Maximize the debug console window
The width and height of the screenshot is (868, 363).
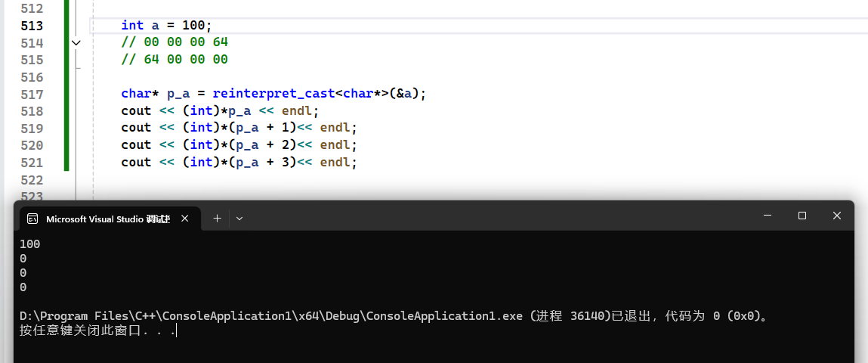pos(802,216)
